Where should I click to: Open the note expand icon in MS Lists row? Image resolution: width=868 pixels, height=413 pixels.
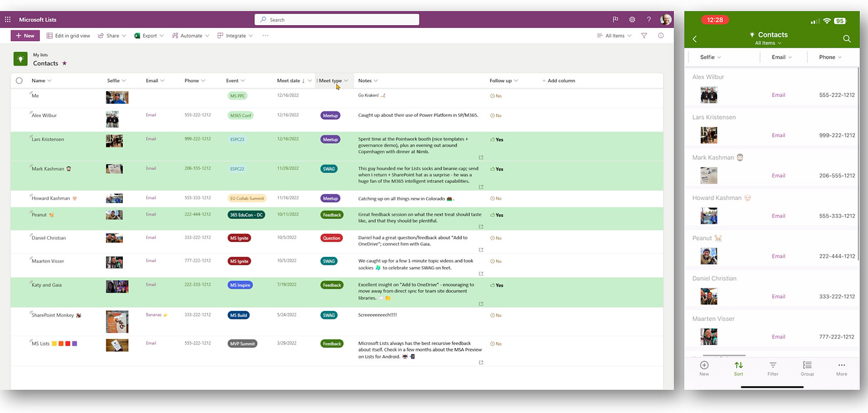pos(481,362)
